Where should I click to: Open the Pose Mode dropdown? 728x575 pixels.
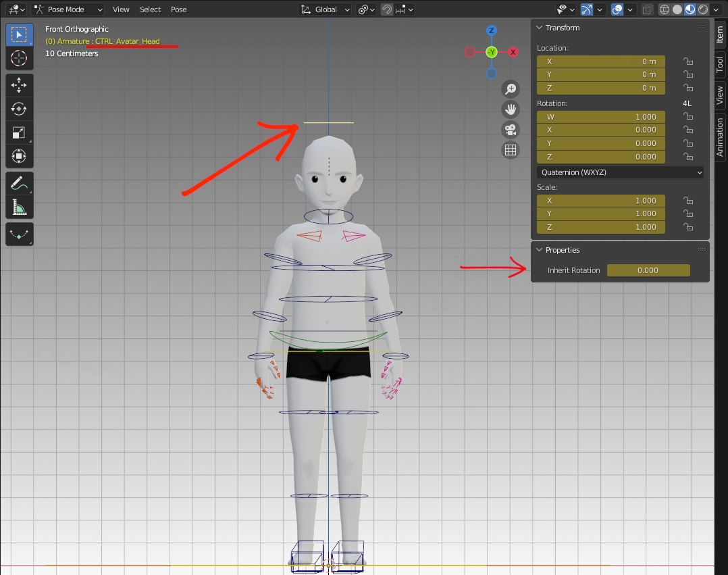(x=68, y=9)
